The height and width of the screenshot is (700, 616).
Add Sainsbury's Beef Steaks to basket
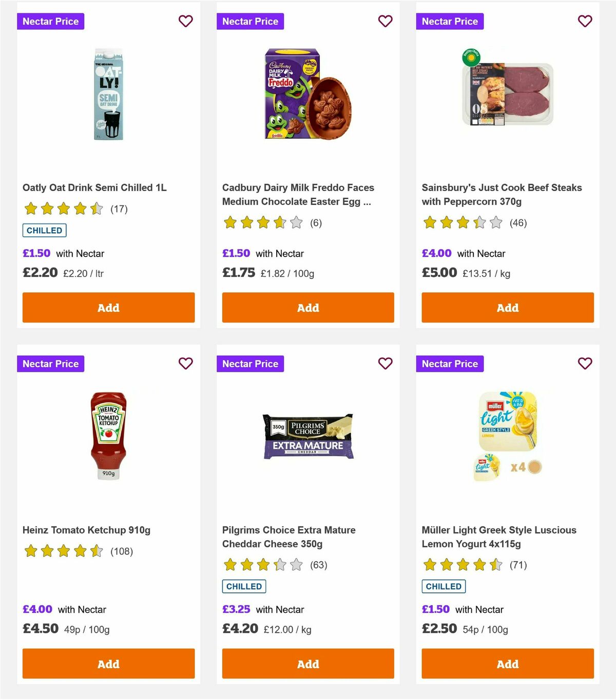(507, 307)
